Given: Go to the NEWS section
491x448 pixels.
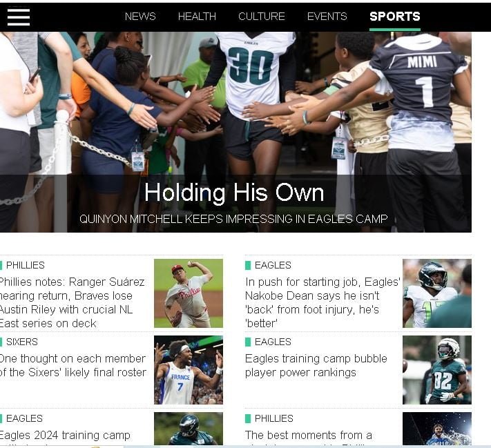Looking at the screenshot, I should click(x=140, y=17).
